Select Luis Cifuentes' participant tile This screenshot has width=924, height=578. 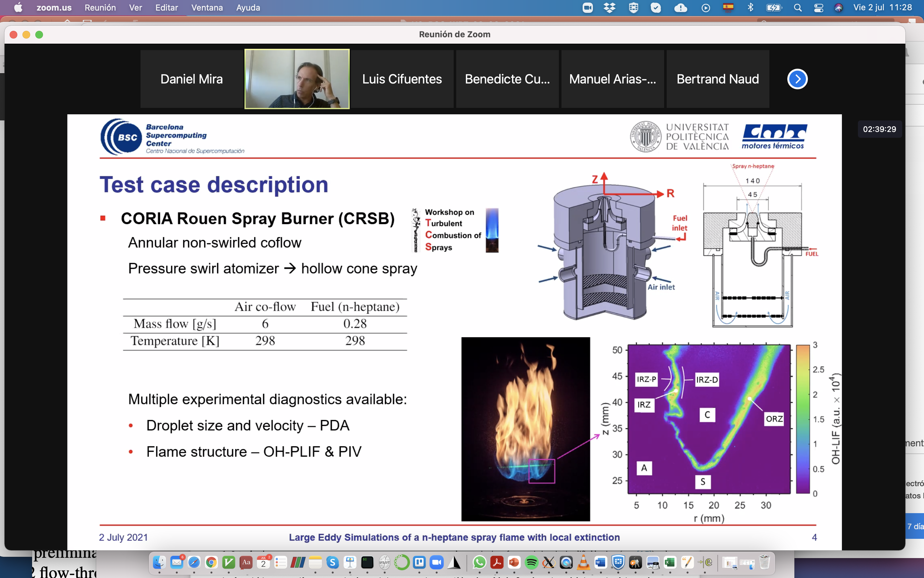pos(402,79)
